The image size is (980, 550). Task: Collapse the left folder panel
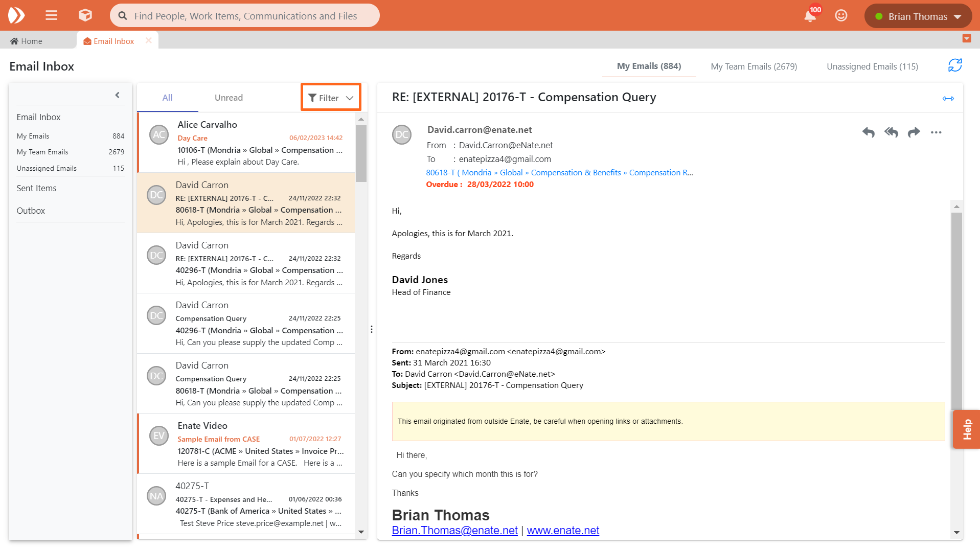(x=117, y=95)
